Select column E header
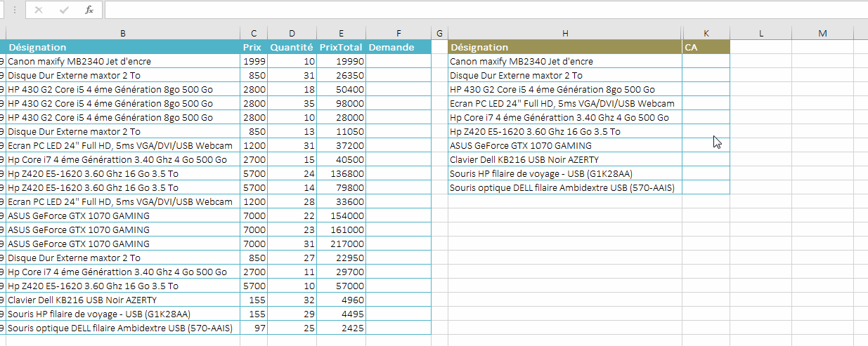This screenshot has height=346, width=868. [341, 33]
